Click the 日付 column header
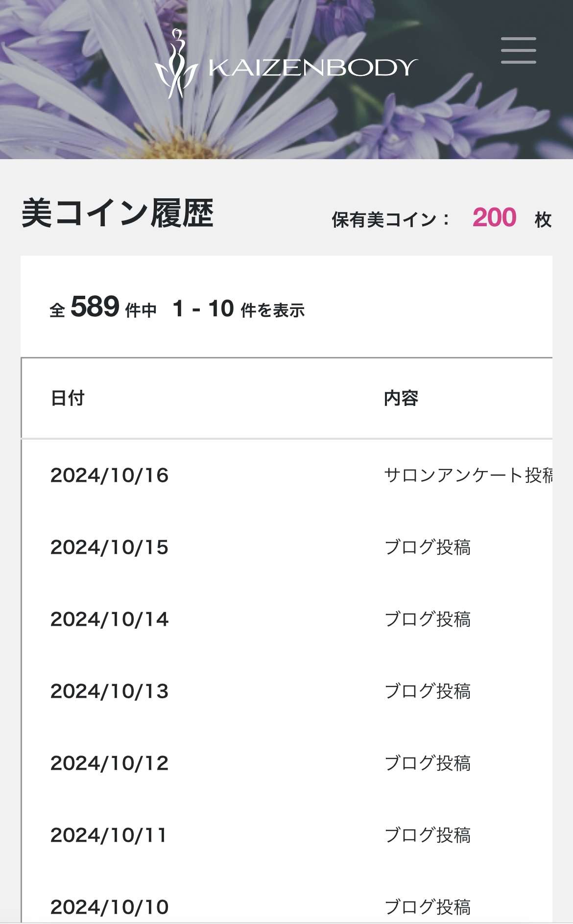 (68, 398)
